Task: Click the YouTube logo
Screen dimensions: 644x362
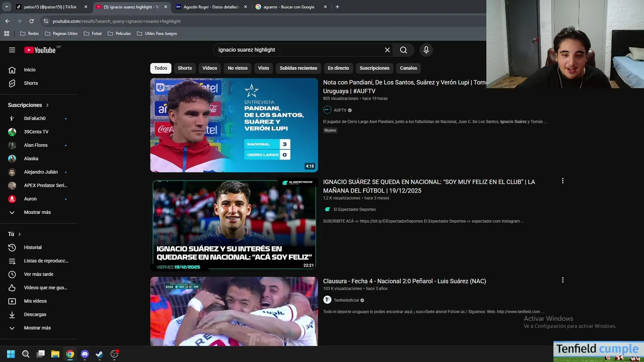Action: click(40, 50)
